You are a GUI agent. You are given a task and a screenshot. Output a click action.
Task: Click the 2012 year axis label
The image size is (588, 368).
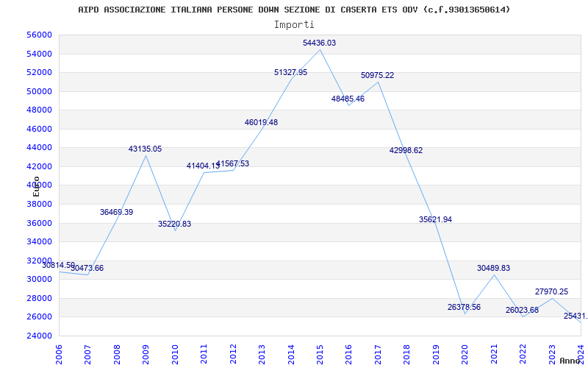(233, 355)
